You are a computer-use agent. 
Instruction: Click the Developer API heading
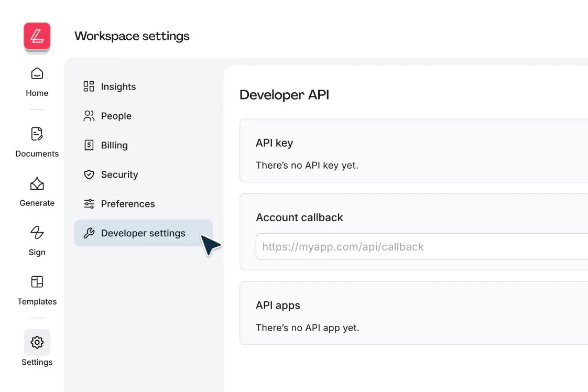tap(284, 94)
